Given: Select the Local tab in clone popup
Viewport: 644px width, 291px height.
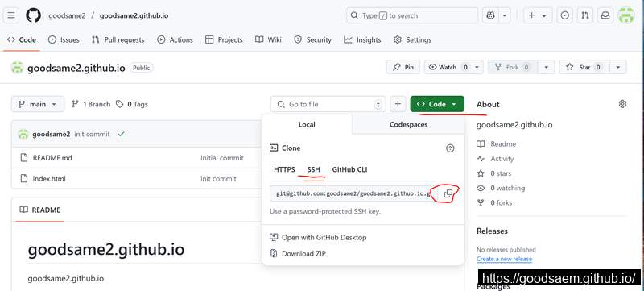Looking at the screenshot, I should pyautogui.click(x=307, y=124).
